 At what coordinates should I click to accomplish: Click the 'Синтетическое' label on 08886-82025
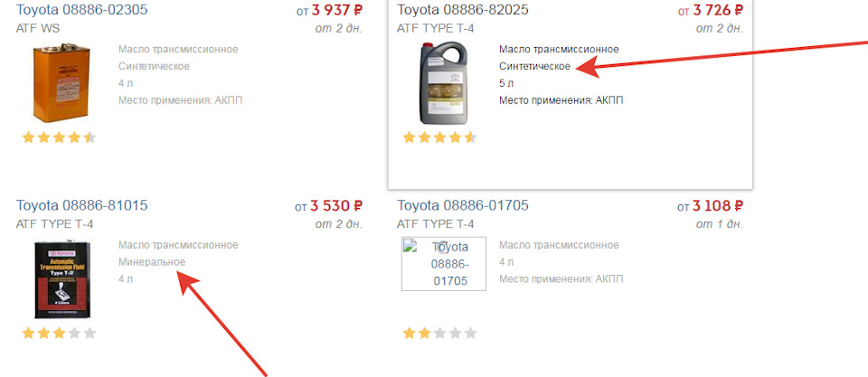pyautogui.click(x=534, y=66)
